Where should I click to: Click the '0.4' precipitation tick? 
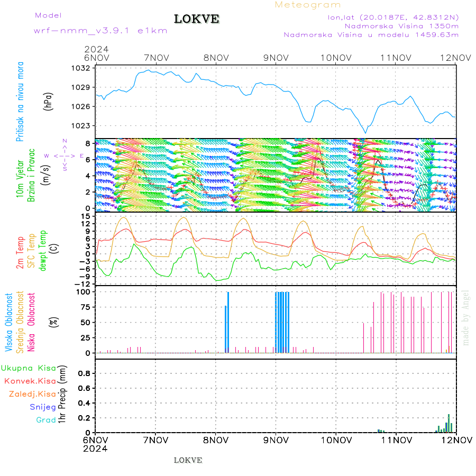coord(84,403)
